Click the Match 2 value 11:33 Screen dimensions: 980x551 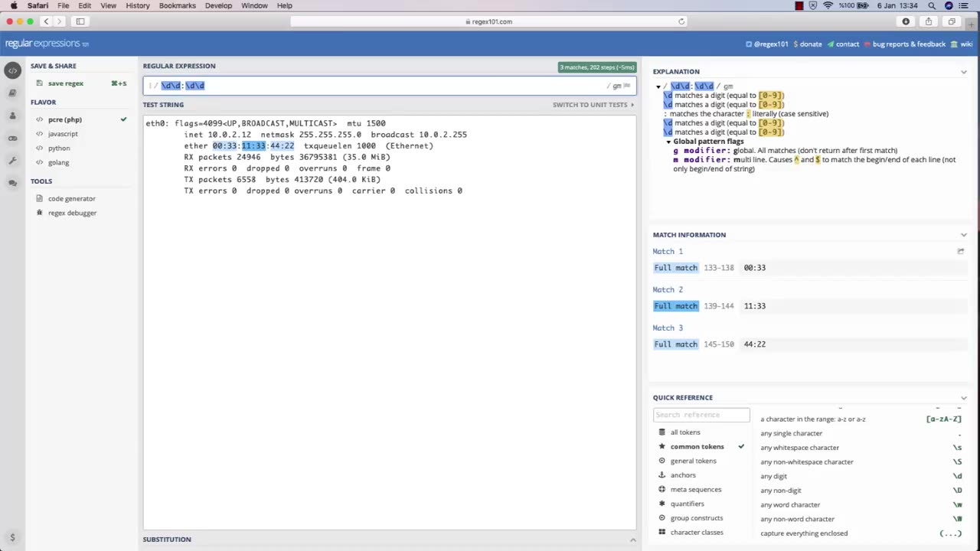coord(755,306)
